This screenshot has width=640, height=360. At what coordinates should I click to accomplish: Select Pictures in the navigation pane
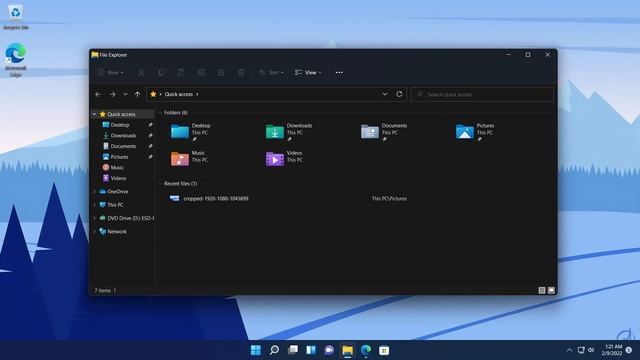tap(119, 157)
